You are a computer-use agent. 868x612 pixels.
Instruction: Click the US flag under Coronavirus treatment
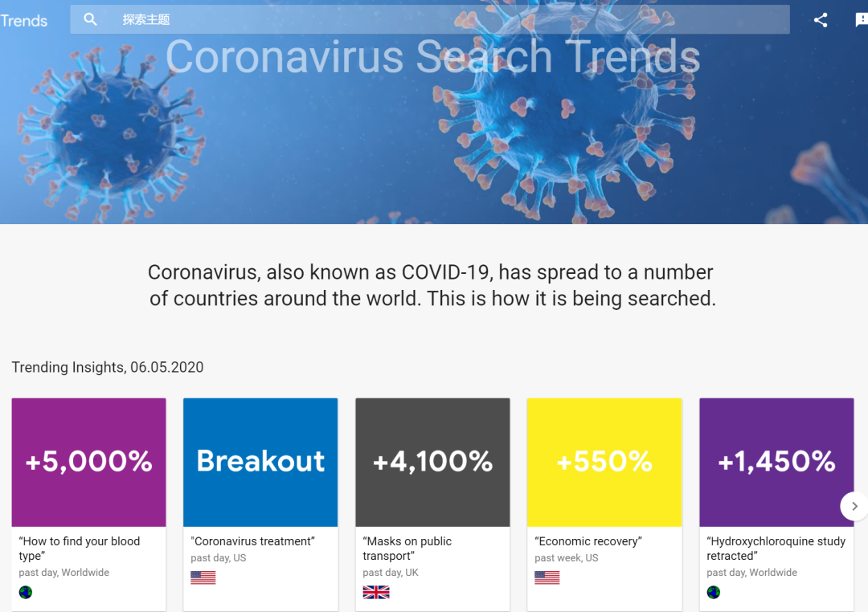point(203,577)
